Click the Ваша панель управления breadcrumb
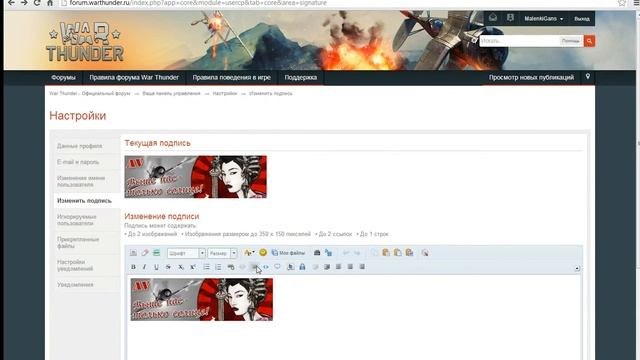The width and height of the screenshot is (640, 360). coord(171,93)
